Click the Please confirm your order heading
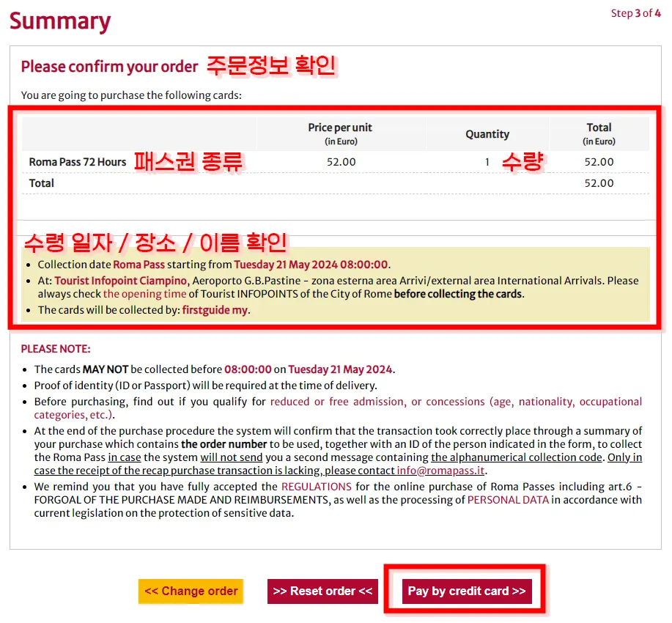This screenshot has height=623, width=672. point(109,67)
